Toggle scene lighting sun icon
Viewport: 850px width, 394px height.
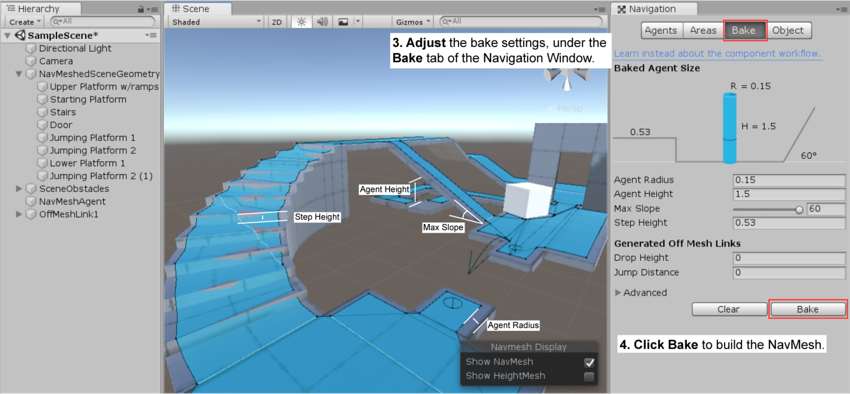301,22
